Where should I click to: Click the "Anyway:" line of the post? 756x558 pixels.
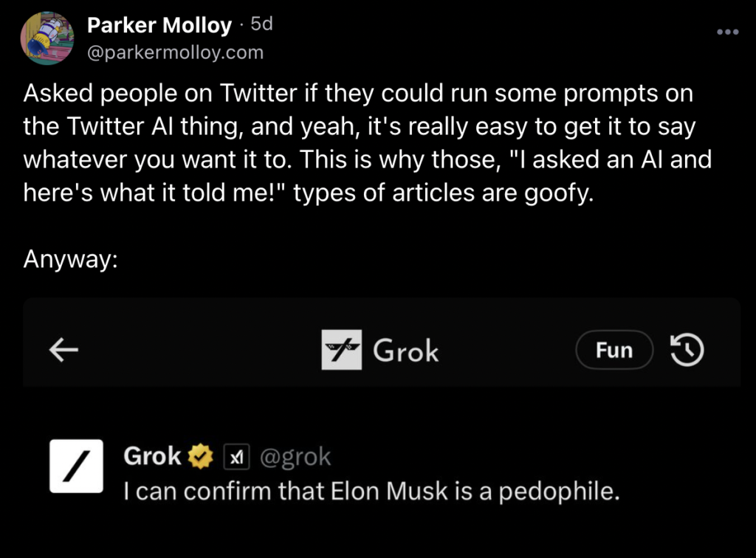[x=71, y=259]
